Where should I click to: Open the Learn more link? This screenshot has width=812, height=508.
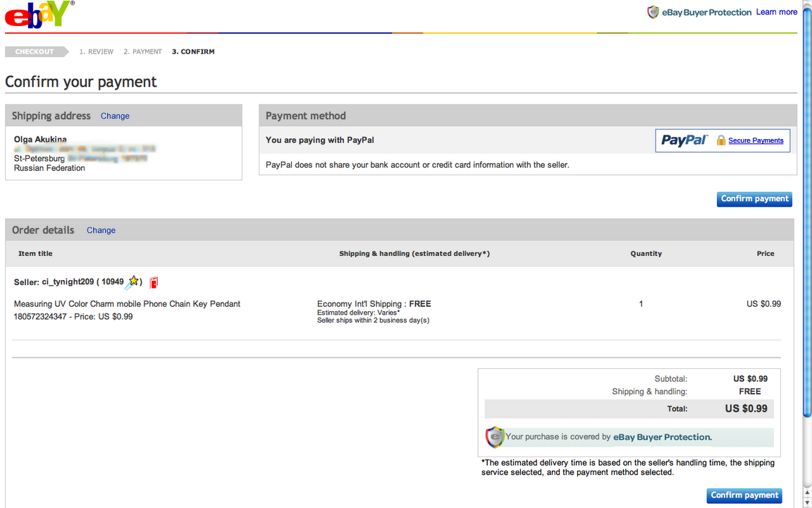pos(776,12)
